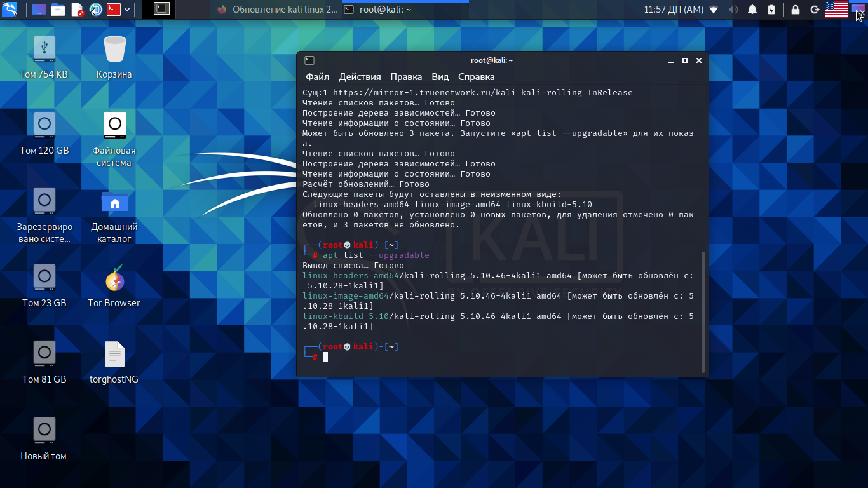Expand the terminal launcher dropdown arrow
The image size is (868, 488).
pos(128,10)
